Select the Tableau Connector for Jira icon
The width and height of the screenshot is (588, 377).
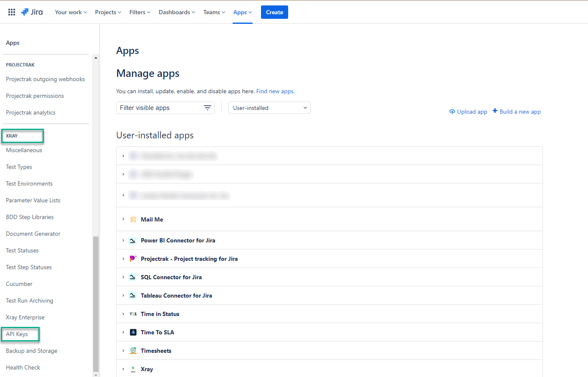coord(133,295)
